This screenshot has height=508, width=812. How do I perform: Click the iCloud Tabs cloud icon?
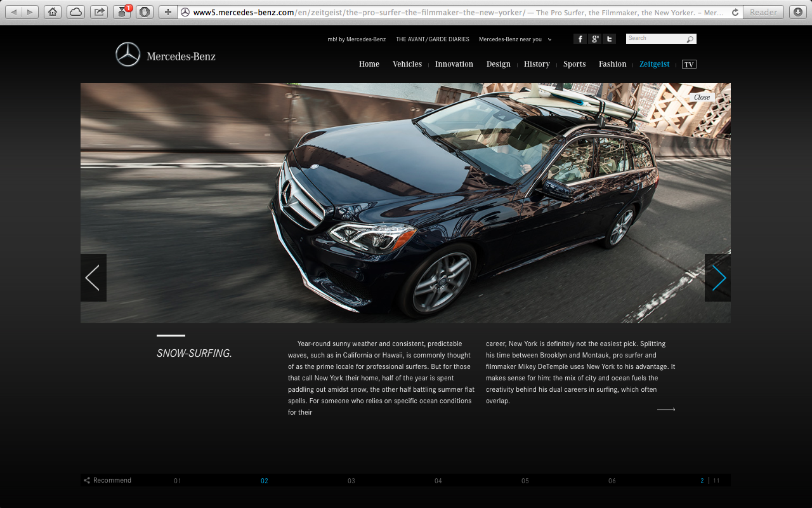click(75, 12)
